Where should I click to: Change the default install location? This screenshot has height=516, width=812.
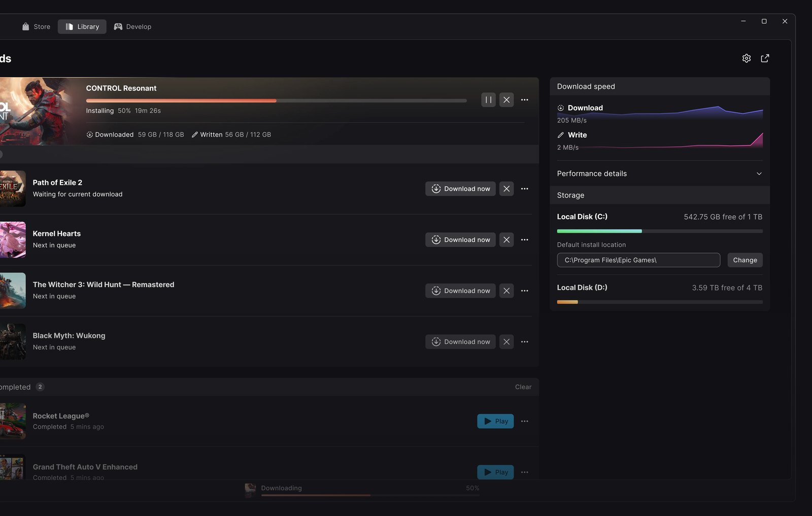[x=745, y=260]
